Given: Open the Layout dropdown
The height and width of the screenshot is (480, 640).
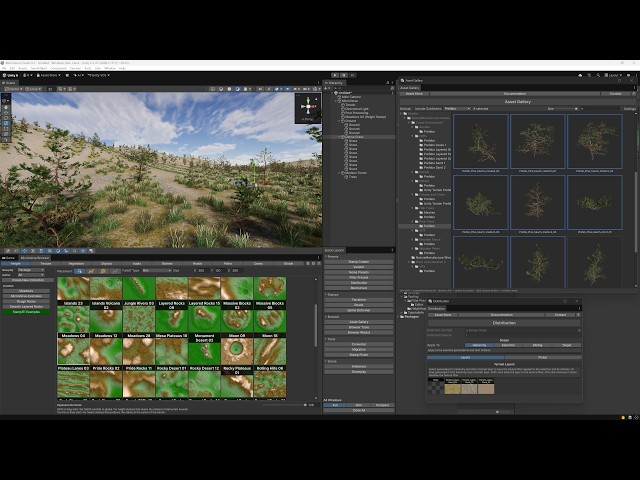Looking at the screenshot, I should coord(614,76).
